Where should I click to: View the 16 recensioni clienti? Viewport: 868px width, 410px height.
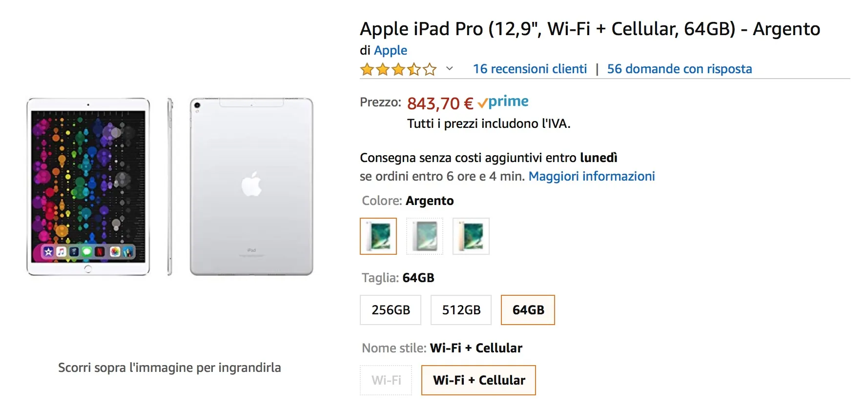click(x=529, y=68)
